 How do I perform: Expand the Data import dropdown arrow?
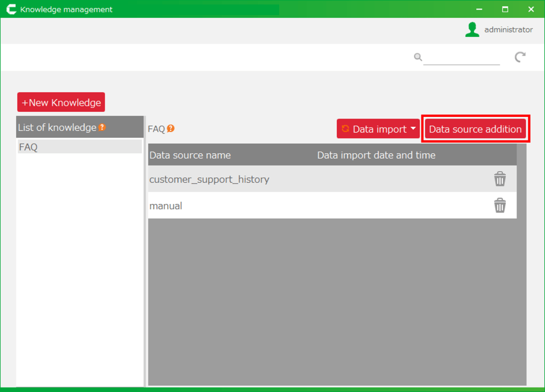point(413,129)
